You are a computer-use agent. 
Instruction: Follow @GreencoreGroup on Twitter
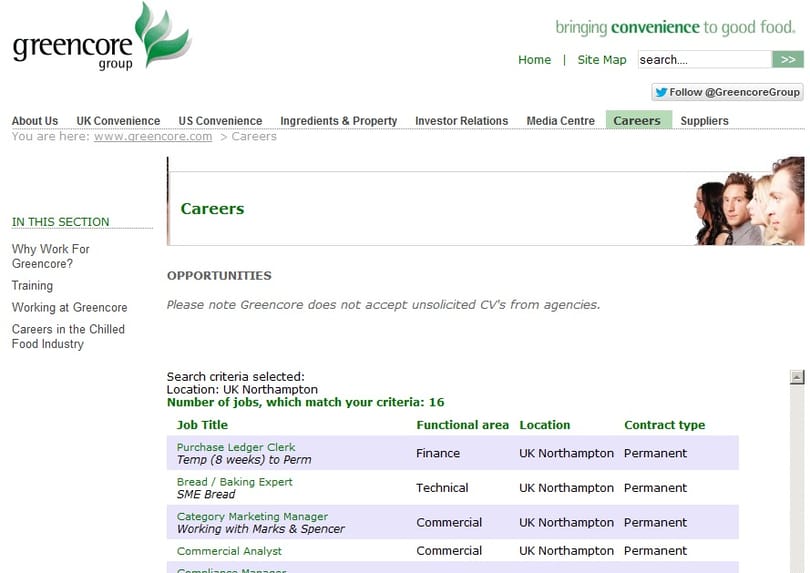click(x=727, y=92)
